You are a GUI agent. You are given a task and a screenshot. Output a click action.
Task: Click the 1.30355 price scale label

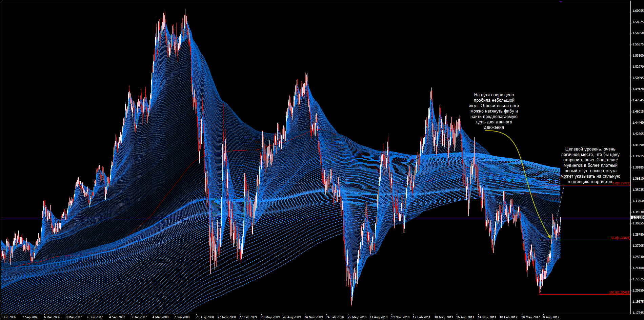pos(638,223)
